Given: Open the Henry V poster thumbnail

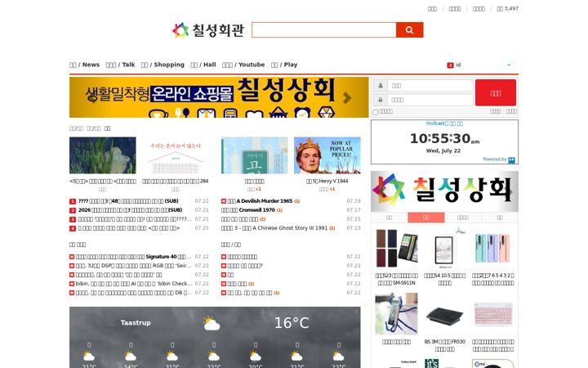Looking at the screenshot, I should pos(327,155).
